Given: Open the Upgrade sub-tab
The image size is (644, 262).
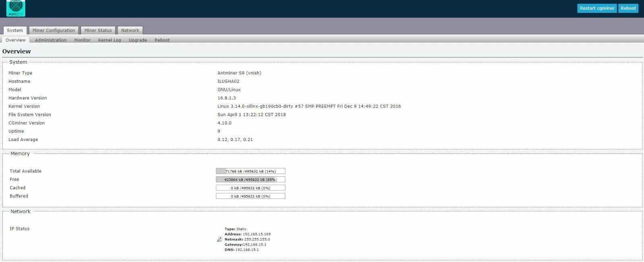Looking at the screenshot, I should 138,40.
